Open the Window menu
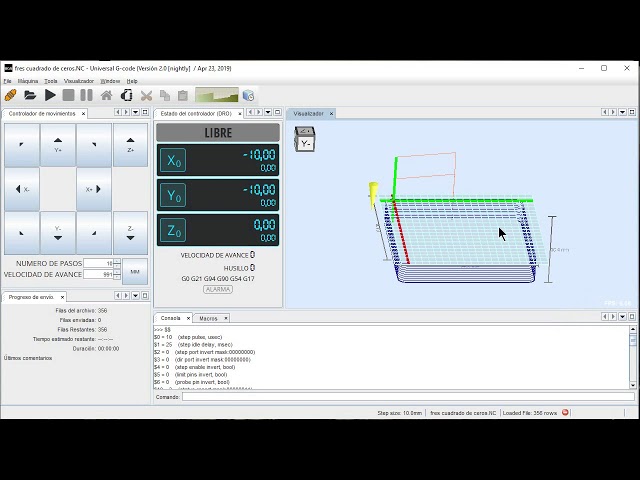 pyautogui.click(x=110, y=81)
